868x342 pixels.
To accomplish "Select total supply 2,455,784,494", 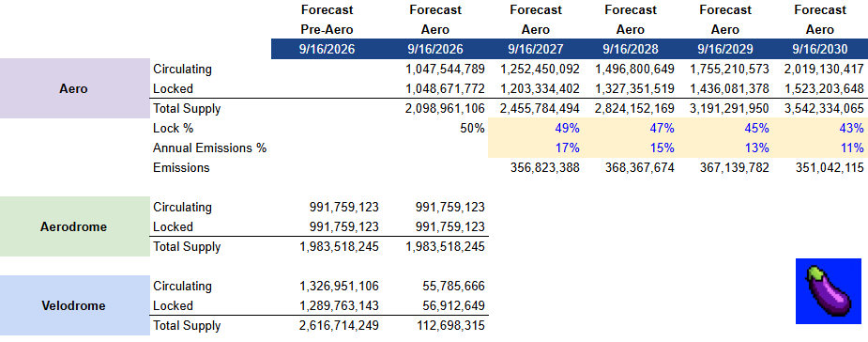I will (x=540, y=109).
